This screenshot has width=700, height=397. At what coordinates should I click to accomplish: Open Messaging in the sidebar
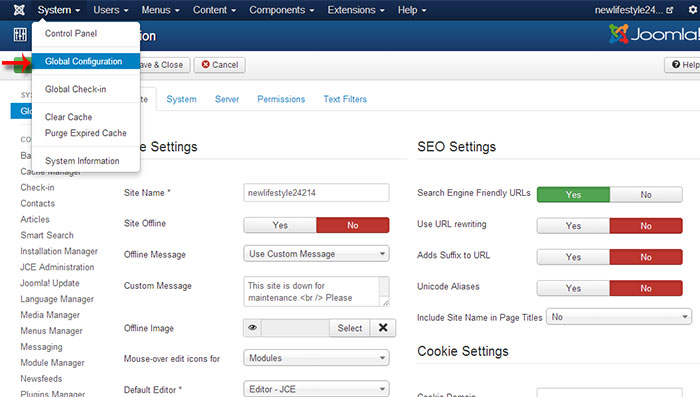point(42,347)
